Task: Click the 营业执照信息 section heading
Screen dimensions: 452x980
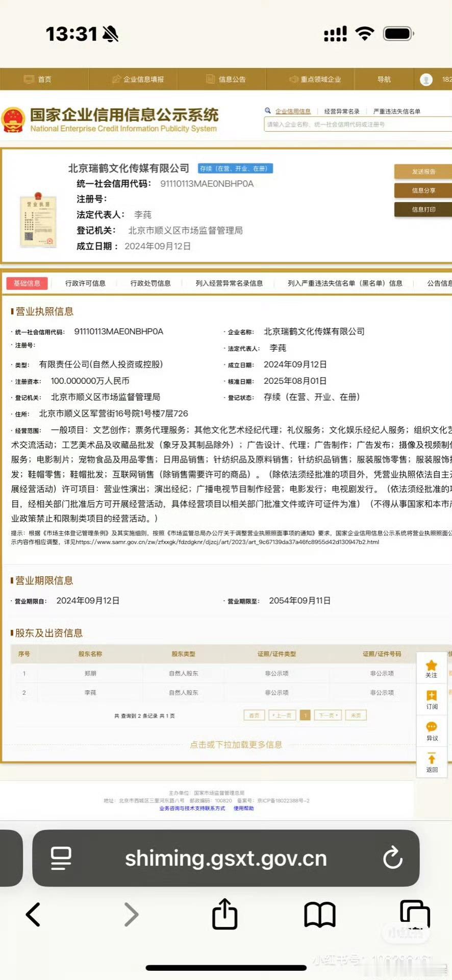Action: pyautogui.click(x=44, y=311)
